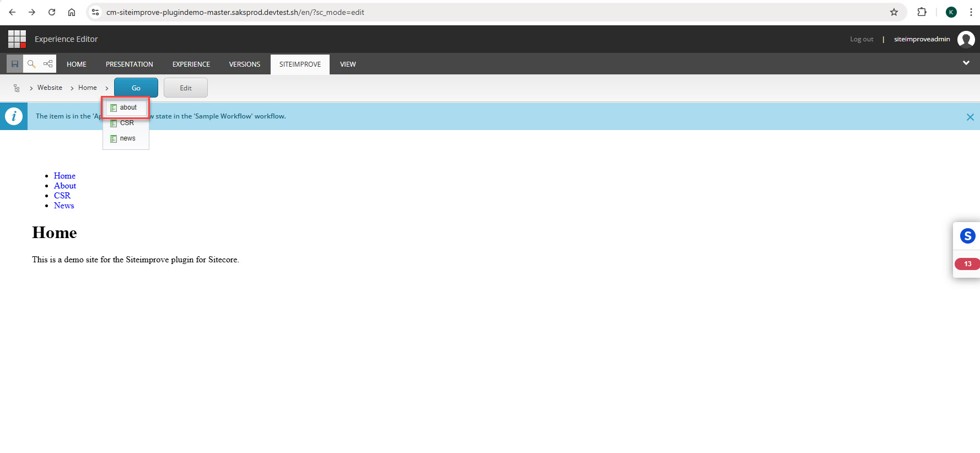Image resolution: width=980 pixels, height=453 pixels.
Task: Open the Home link in page navigation
Action: tap(64, 176)
